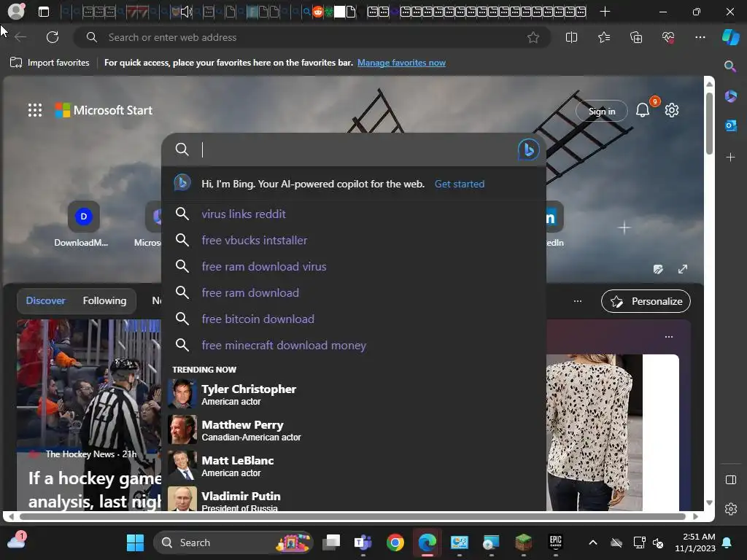Open Microsoft 365 sidebar icon
The width and height of the screenshot is (747, 560).
(730, 96)
